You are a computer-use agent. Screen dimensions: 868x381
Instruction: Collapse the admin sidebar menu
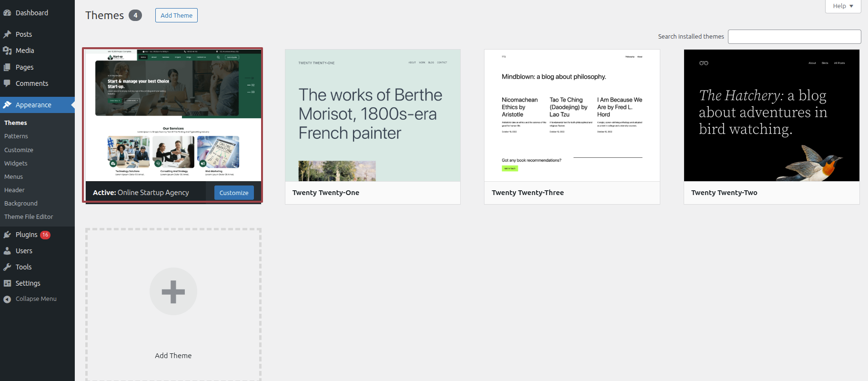(x=36, y=299)
